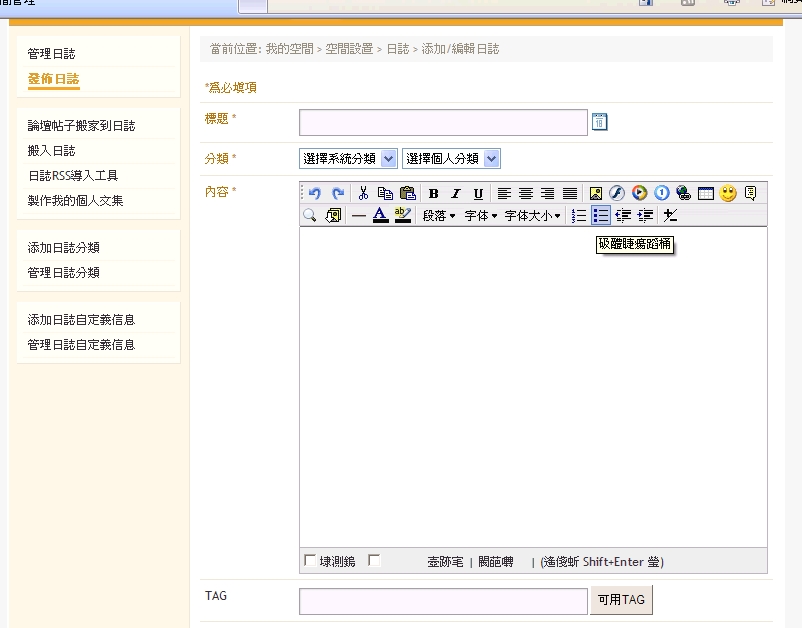Screen dimensions: 802x628
Task: Justify text alignment
Action: click(570, 193)
